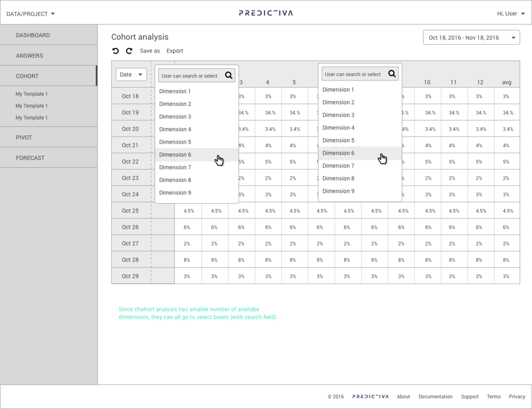Open the Hi, User account dropdown
Screen dimensions: 532x409
pyautogui.click(x=511, y=13)
